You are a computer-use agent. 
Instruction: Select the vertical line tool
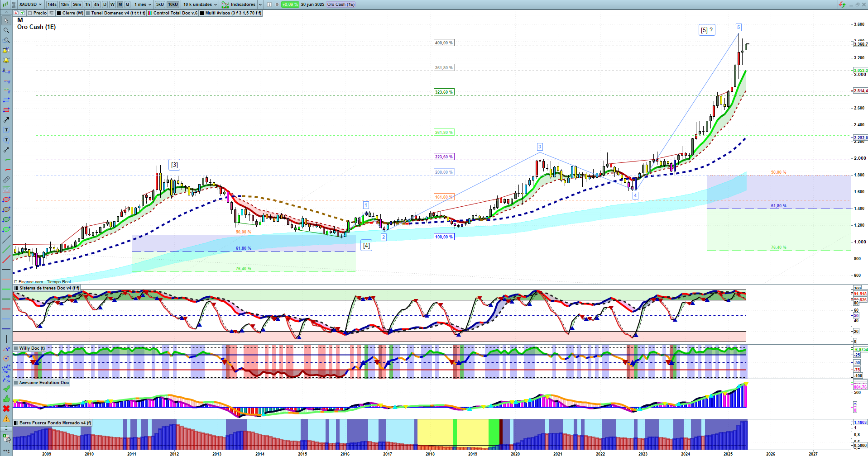6,339
